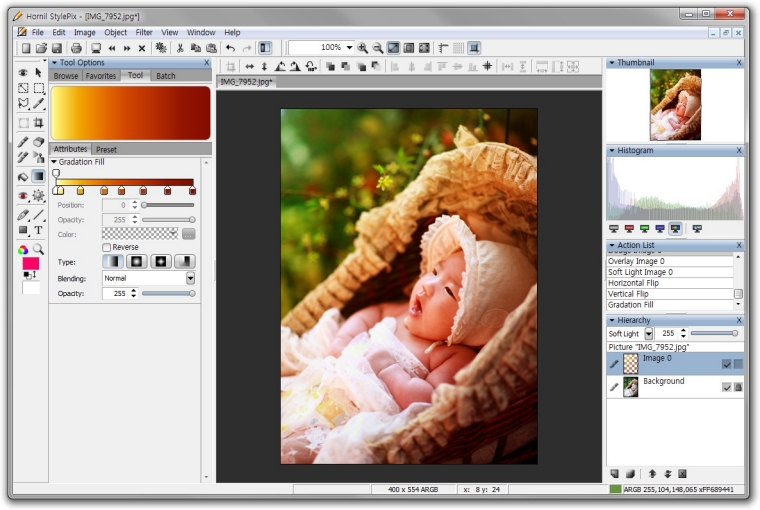Cut the selection with the scissors icon

point(180,48)
